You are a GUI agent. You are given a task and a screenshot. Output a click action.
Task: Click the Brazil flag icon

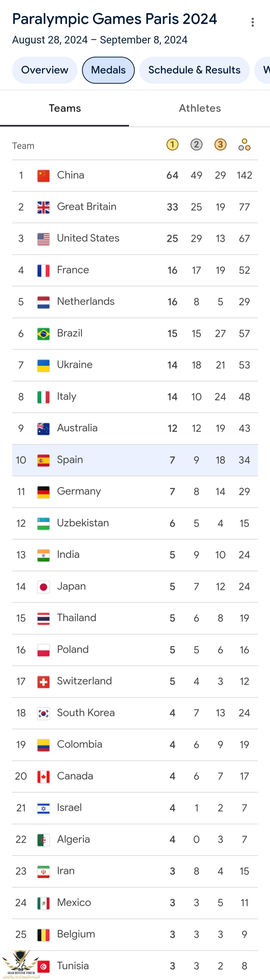[x=43, y=334]
